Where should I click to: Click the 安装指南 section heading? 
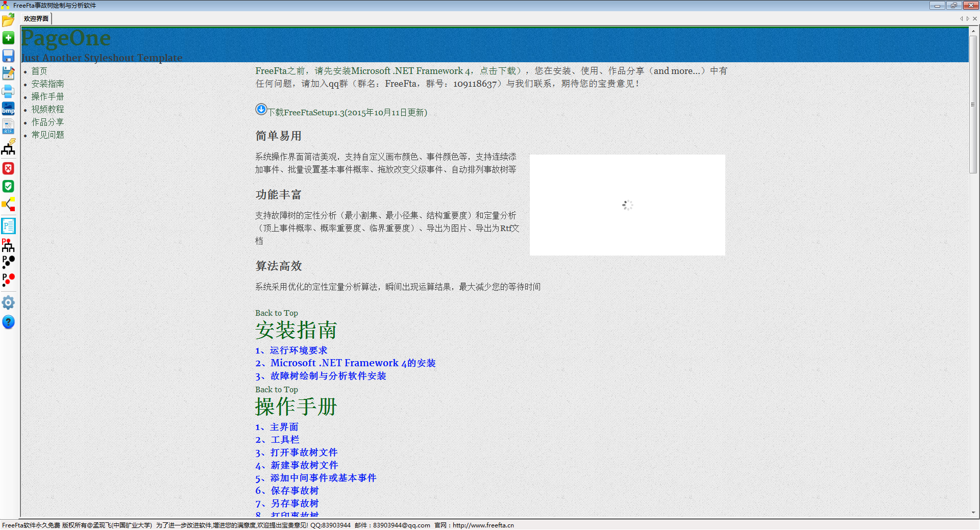click(296, 331)
